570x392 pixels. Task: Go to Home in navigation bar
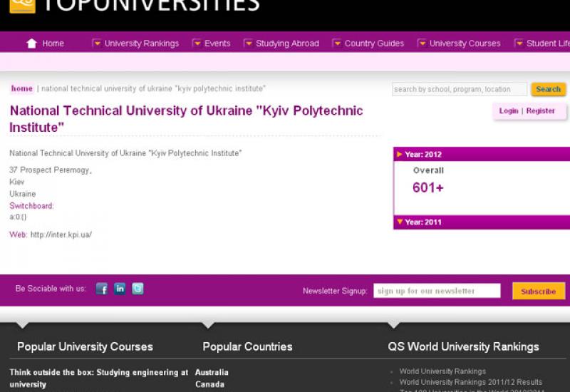(x=53, y=43)
